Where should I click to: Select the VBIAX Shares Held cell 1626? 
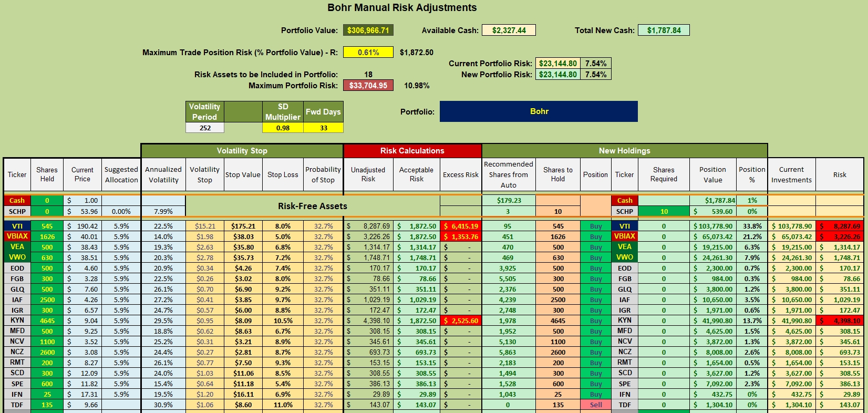[x=47, y=236]
